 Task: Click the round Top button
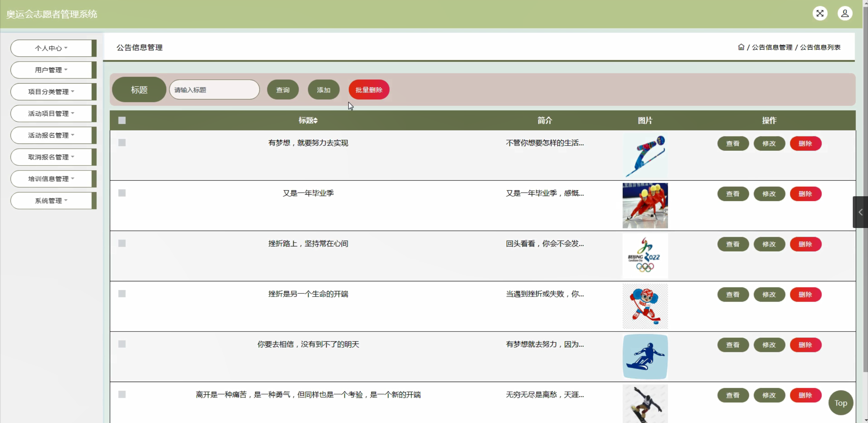[x=840, y=403]
